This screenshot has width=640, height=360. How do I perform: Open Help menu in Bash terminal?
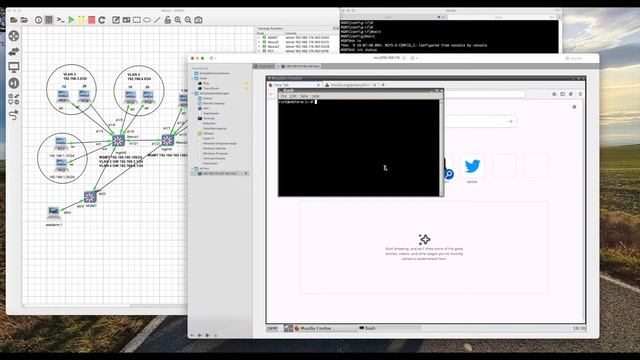point(316,96)
